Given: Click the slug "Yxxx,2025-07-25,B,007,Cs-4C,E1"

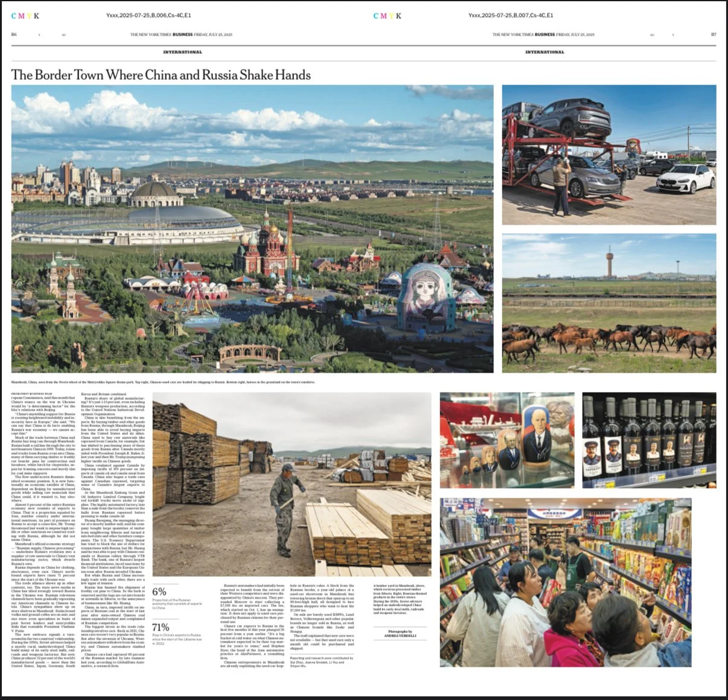Looking at the screenshot, I should click(x=511, y=15).
